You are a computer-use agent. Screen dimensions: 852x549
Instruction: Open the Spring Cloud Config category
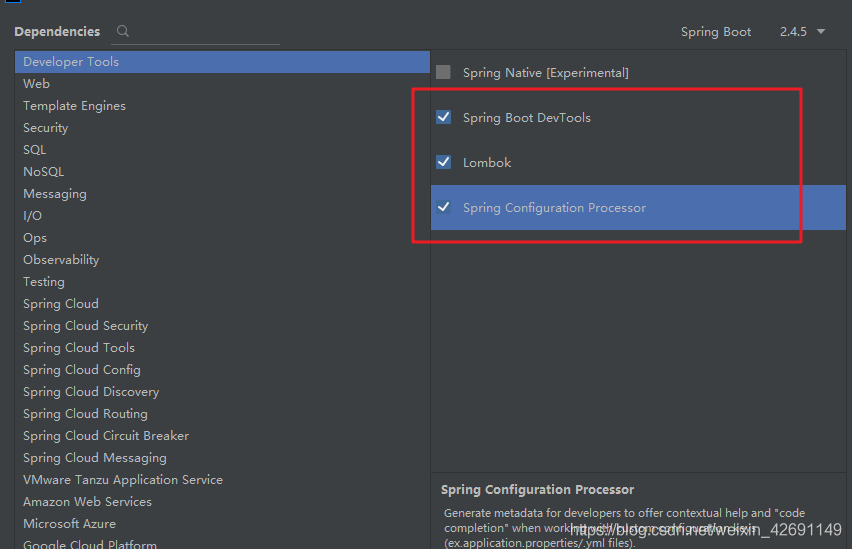(x=82, y=370)
